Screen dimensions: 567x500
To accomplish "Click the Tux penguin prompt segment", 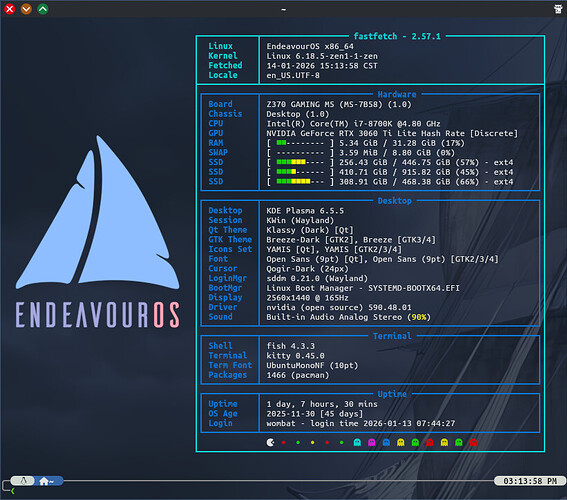I will click(x=22, y=481).
